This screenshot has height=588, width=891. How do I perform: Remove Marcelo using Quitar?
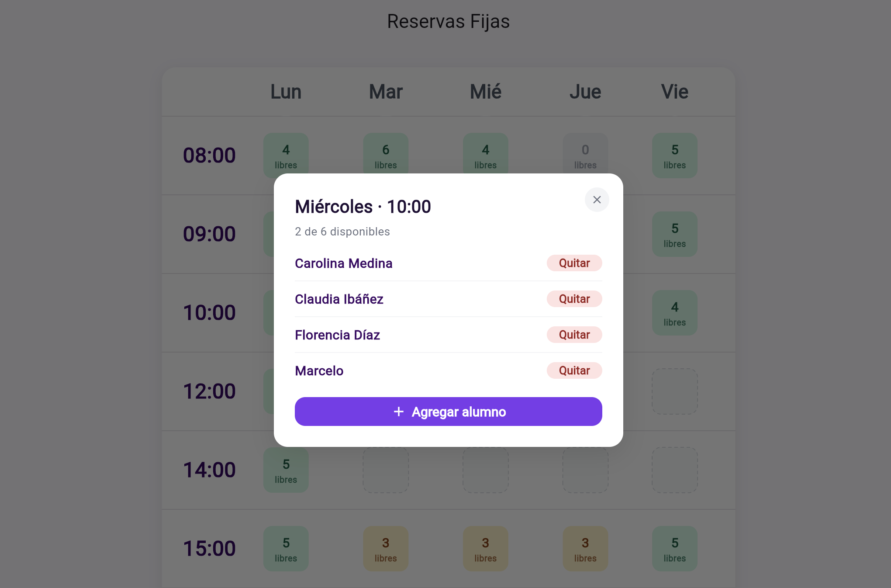tap(574, 370)
